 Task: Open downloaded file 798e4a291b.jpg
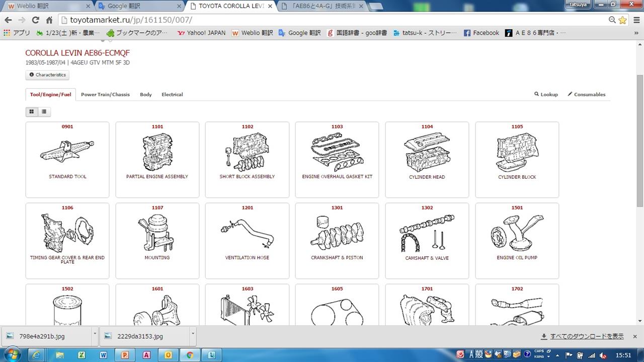[47, 336]
